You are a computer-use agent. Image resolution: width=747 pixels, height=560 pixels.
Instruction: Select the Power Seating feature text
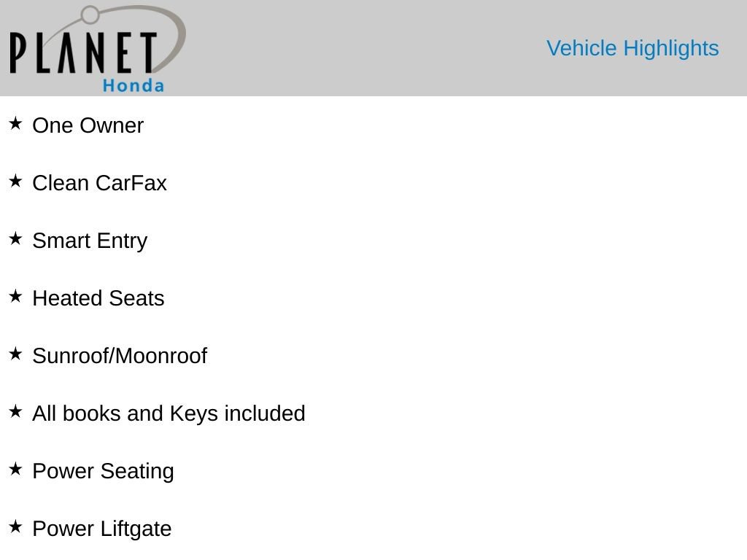tap(103, 472)
